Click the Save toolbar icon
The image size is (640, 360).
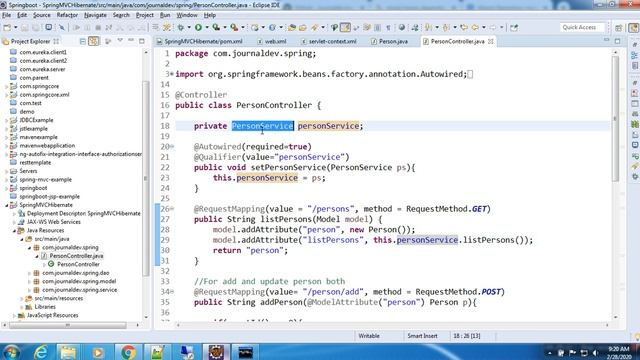point(24,27)
